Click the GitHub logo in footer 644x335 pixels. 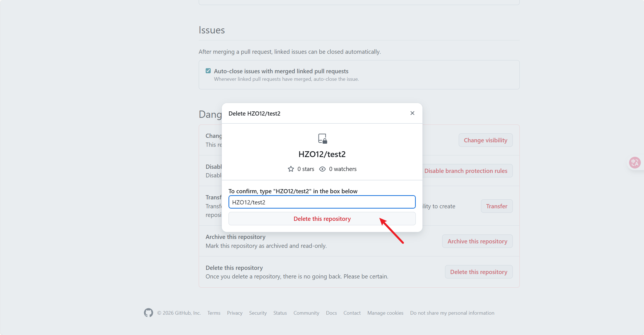[x=149, y=313]
